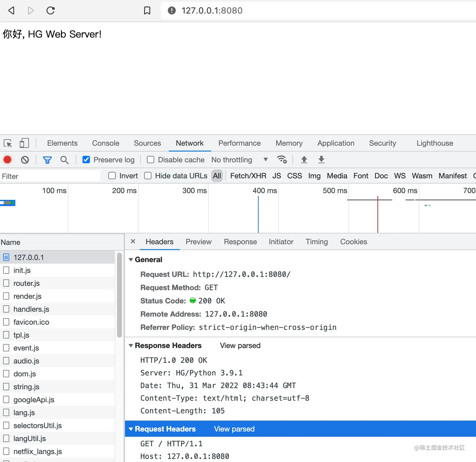
Task: Show the Response tab of the request
Action: click(241, 242)
